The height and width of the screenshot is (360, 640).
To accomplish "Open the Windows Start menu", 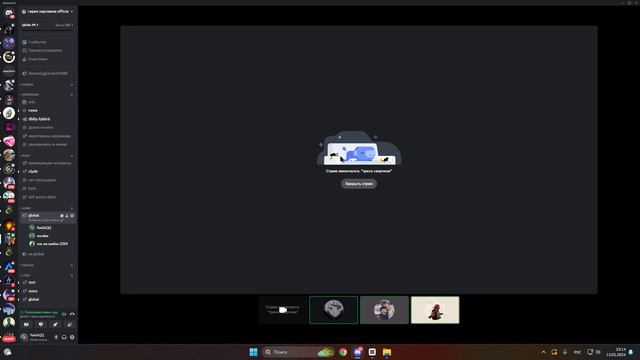I will 253,352.
